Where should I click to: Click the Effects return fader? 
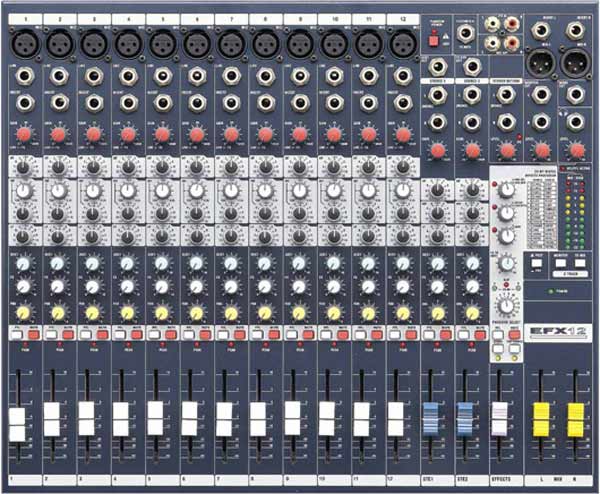(x=499, y=419)
